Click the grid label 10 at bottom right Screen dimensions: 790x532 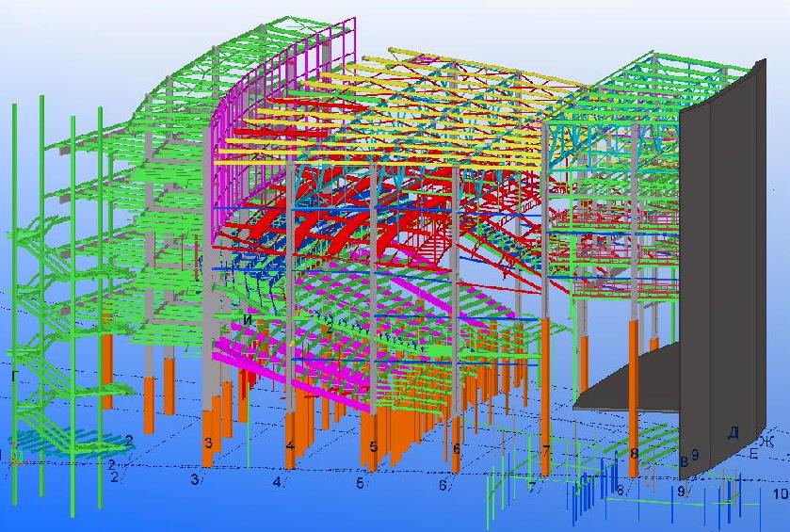pos(780,493)
